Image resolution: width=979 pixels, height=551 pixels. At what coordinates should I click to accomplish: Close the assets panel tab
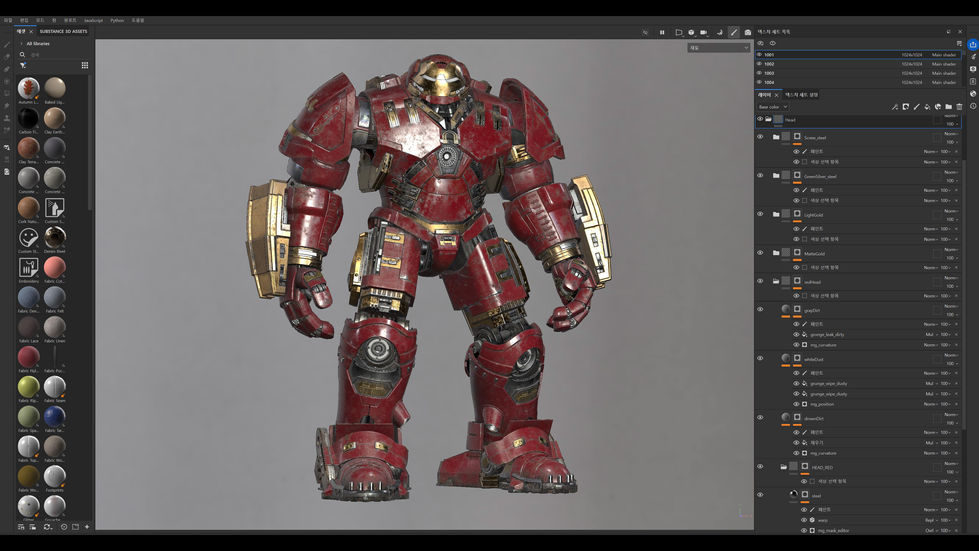click(31, 31)
